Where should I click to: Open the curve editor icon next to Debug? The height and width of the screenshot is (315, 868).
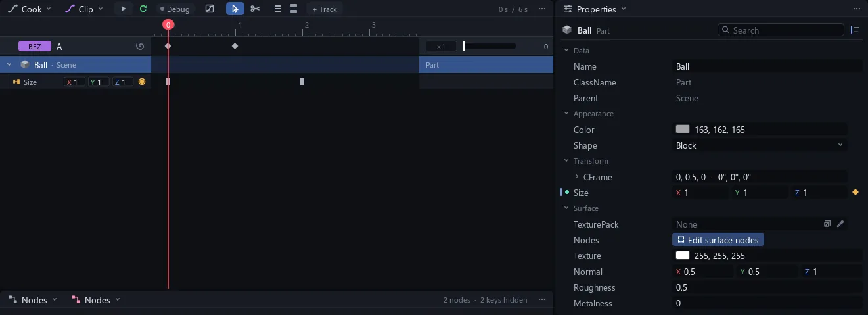point(210,9)
